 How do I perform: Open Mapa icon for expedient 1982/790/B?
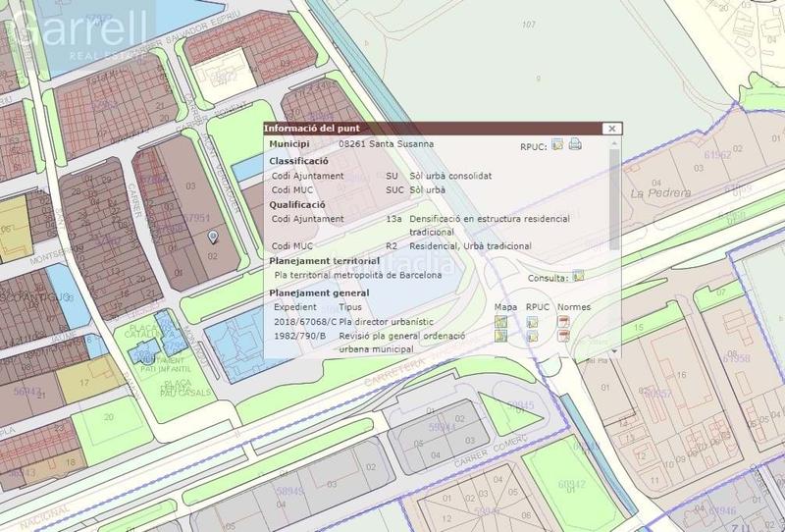(x=501, y=336)
